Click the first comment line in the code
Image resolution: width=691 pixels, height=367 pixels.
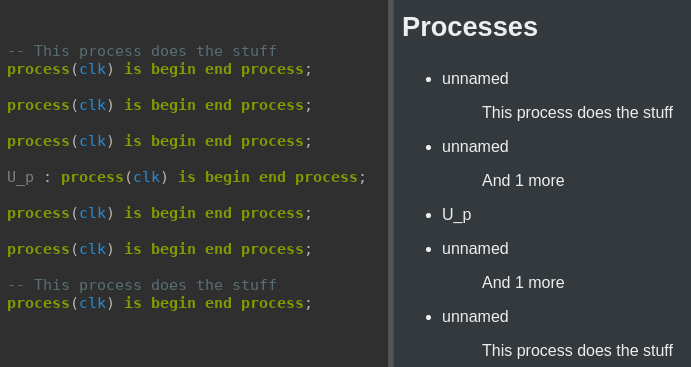click(x=142, y=51)
